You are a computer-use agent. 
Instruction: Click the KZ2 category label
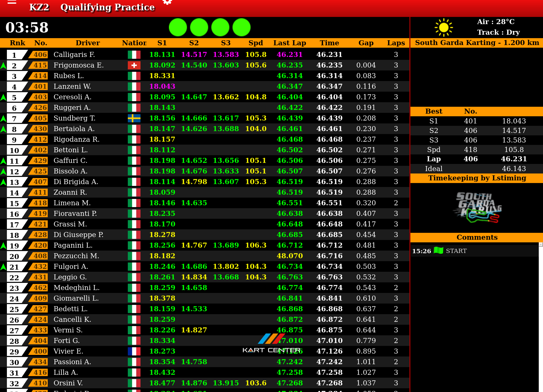point(39,7)
